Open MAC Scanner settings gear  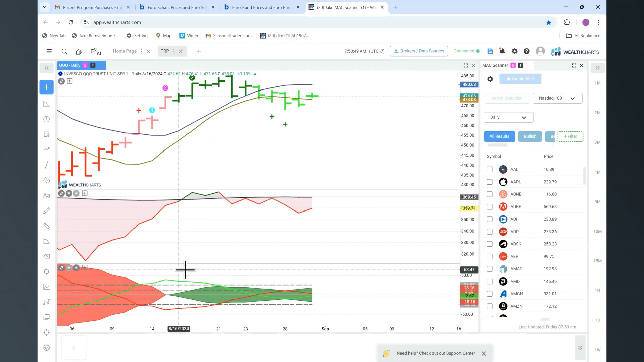[490, 79]
